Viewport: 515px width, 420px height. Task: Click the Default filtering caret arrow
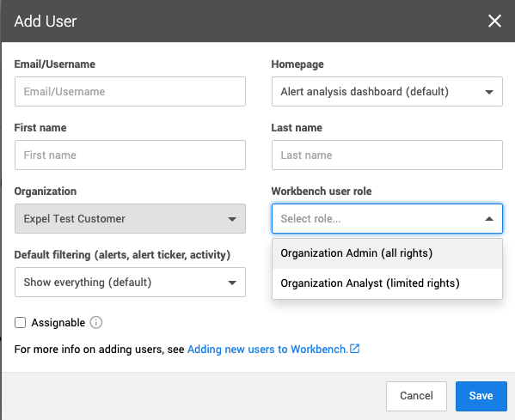232,283
